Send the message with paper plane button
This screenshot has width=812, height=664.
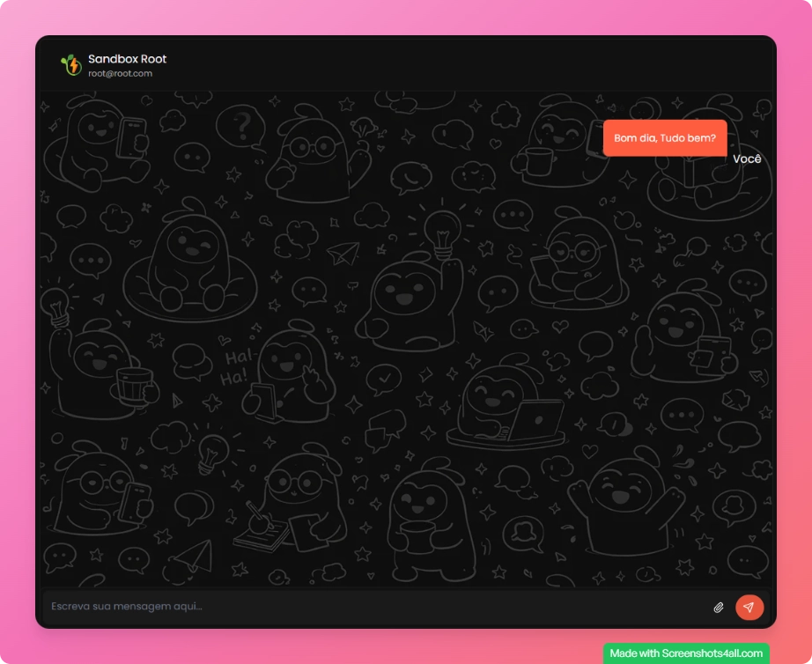pyautogui.click(x=749, y=608)
